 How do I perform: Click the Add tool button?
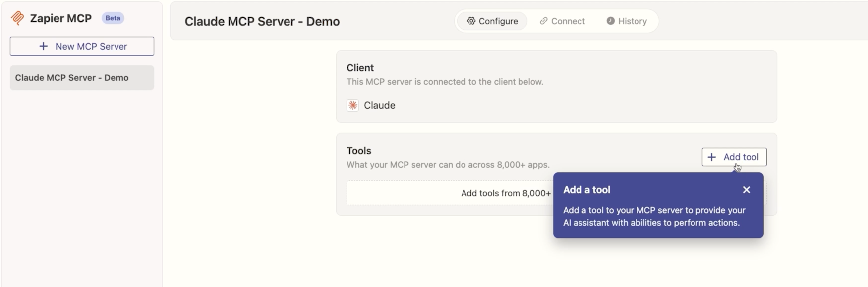click(x=734, y=157)
